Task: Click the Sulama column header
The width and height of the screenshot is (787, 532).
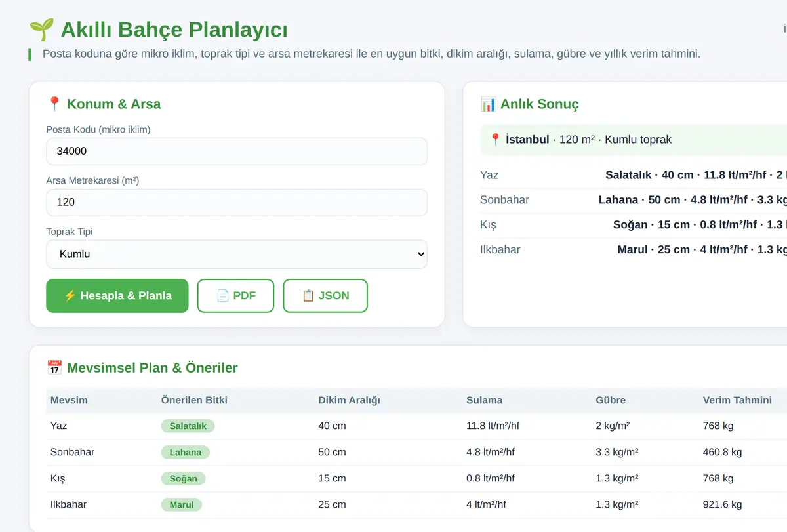Action: coord(485,400)
